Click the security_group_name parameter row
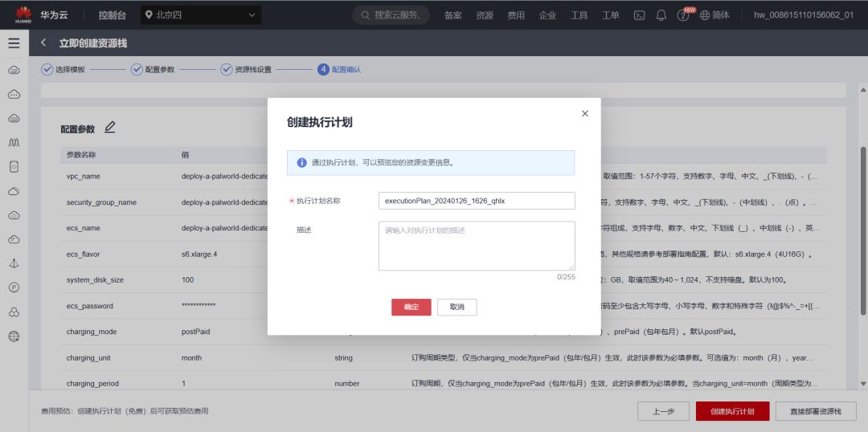The width and height of the screenshot is (868, 432). tap(444, 202)
